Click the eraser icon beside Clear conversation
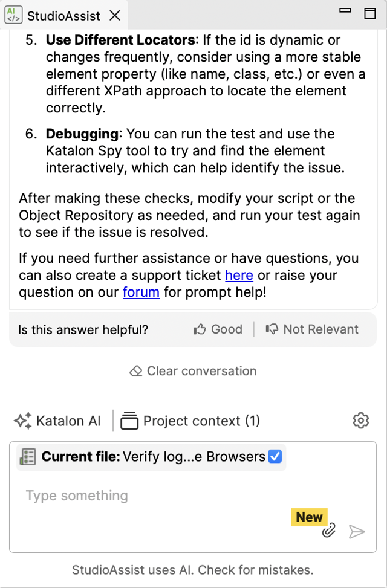This screenshot has width=387, height=588. coord(136,371)
